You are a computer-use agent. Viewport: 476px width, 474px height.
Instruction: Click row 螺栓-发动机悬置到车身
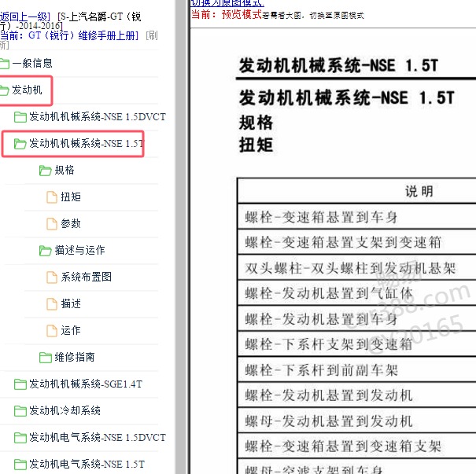(x=356, y=318)
